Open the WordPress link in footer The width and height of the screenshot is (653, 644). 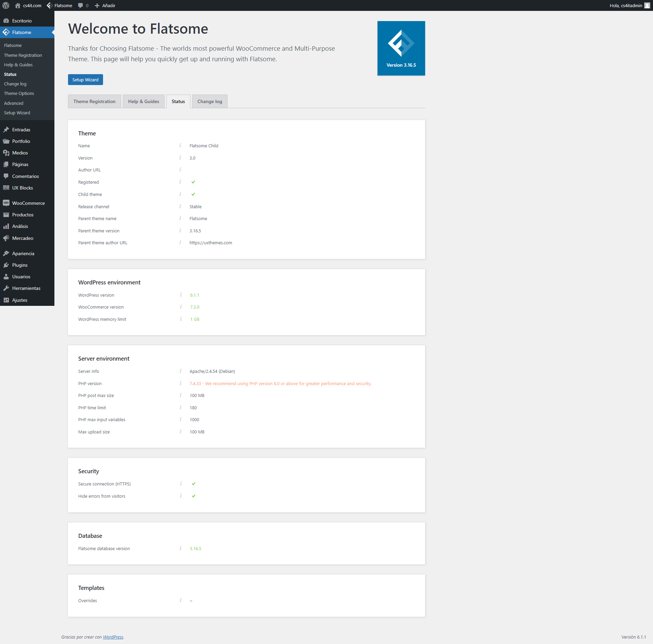click(x=113, y=637)
